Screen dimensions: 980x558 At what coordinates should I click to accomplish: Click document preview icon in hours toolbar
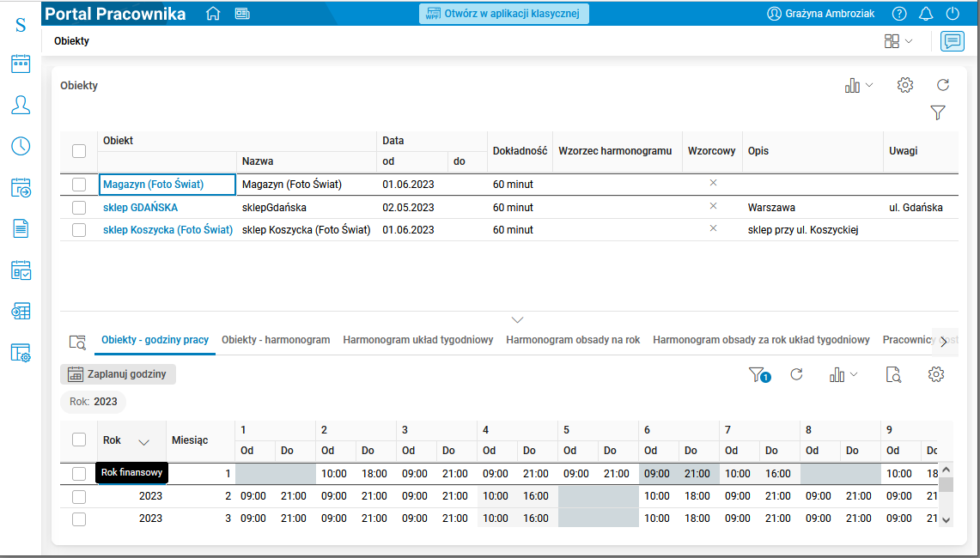pyautogui.click(x=894, y=374)
